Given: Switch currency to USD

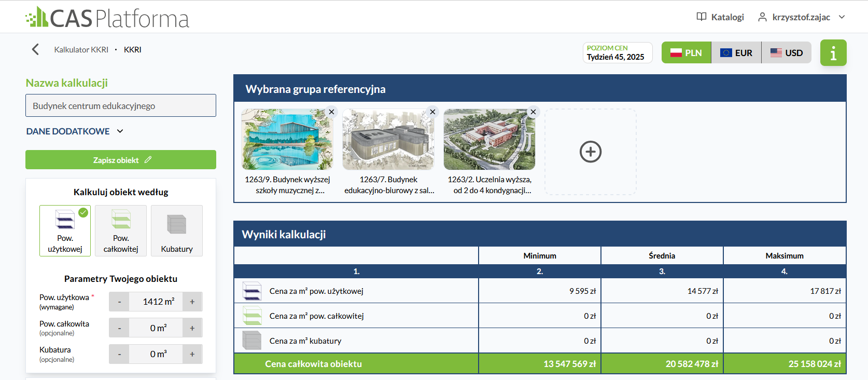Looking at the screenshot, I should [786, 53].
